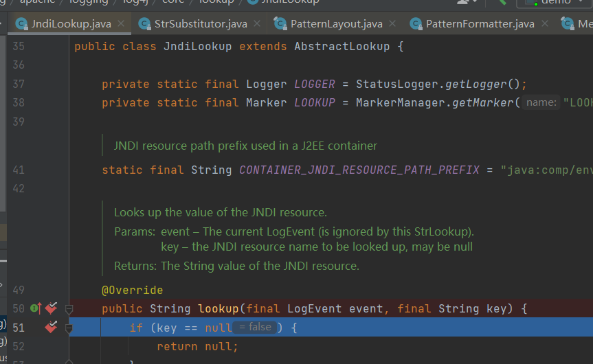This screenshot has height=364, width=593.
Task: Click the 'key' parameter on line 50
Action: (x=497, y=309)
